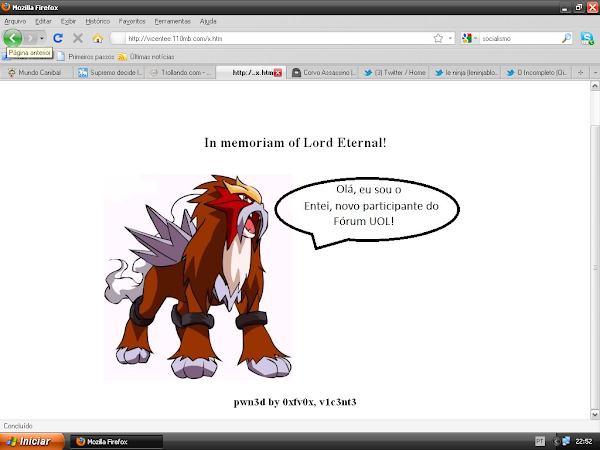Click the new tab plus button
Image resolution: width=600 pixels, height=450 pixels.
coord(580,72)
